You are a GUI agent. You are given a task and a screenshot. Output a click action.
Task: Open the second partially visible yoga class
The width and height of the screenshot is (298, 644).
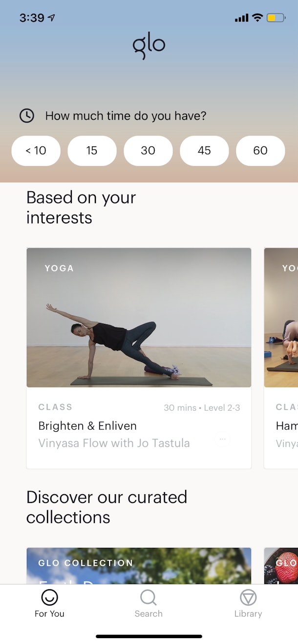point(281,358)
